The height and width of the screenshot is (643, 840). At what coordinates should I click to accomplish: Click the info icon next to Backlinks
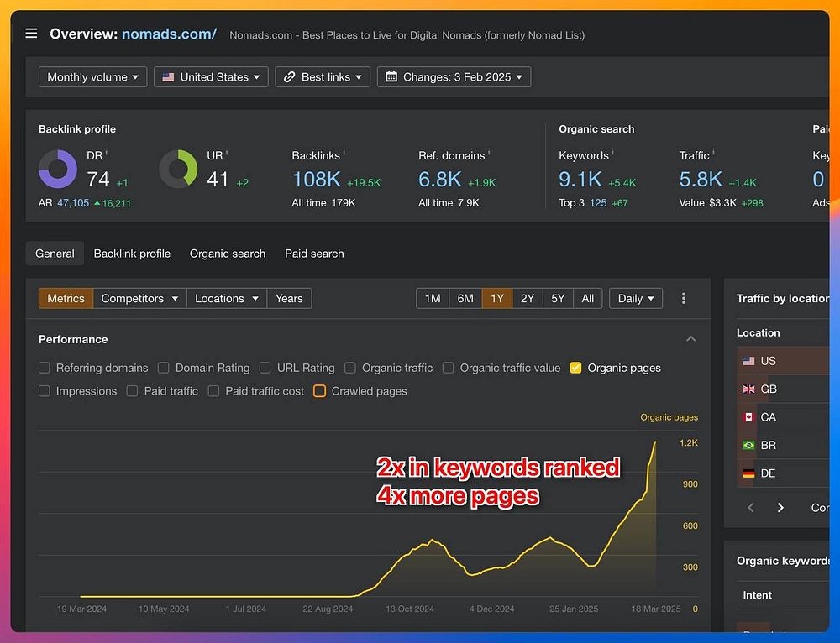coord(344,154)
